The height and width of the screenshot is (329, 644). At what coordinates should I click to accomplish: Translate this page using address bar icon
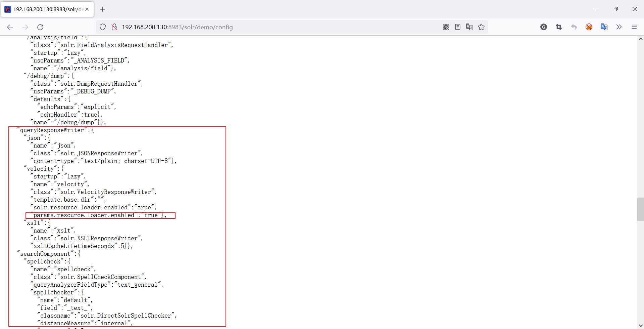pos(469,27)
